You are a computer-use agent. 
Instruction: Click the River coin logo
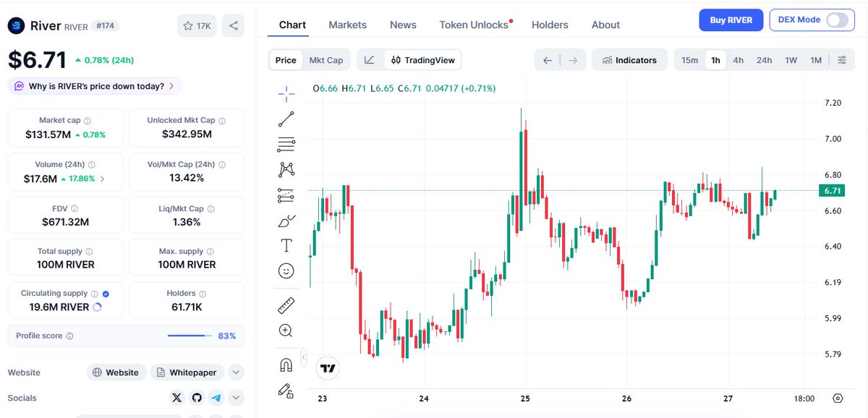point(17,26)
